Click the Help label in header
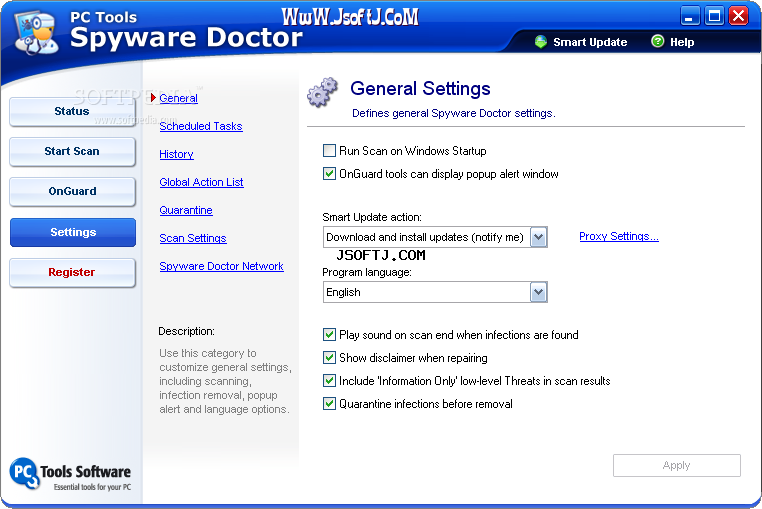The height and width of the screenshot is (509, 762). [x=682, y=42]
